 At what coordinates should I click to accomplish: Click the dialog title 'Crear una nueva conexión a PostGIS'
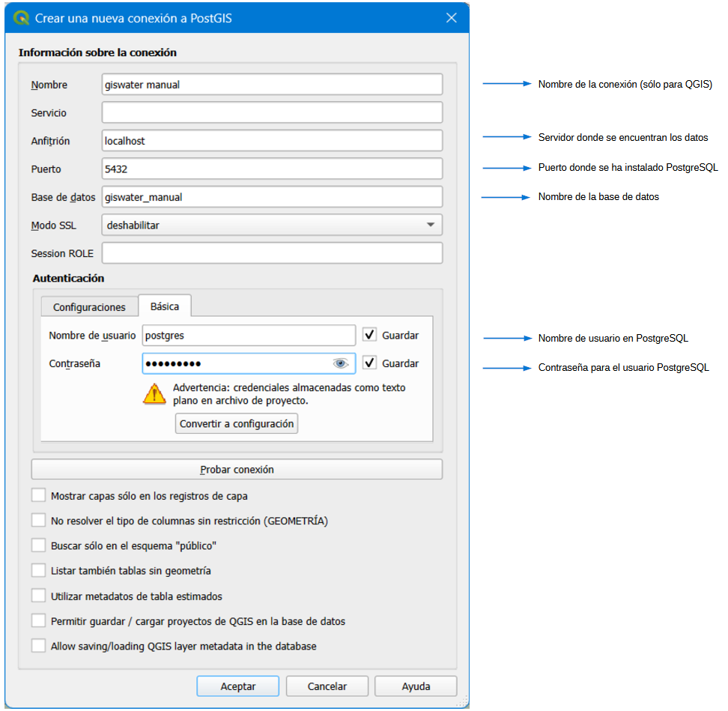pos(134,18)
